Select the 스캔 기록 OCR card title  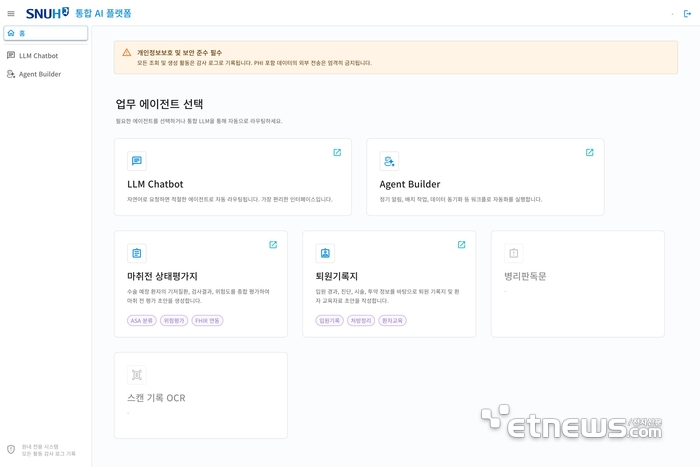(156, 398)
